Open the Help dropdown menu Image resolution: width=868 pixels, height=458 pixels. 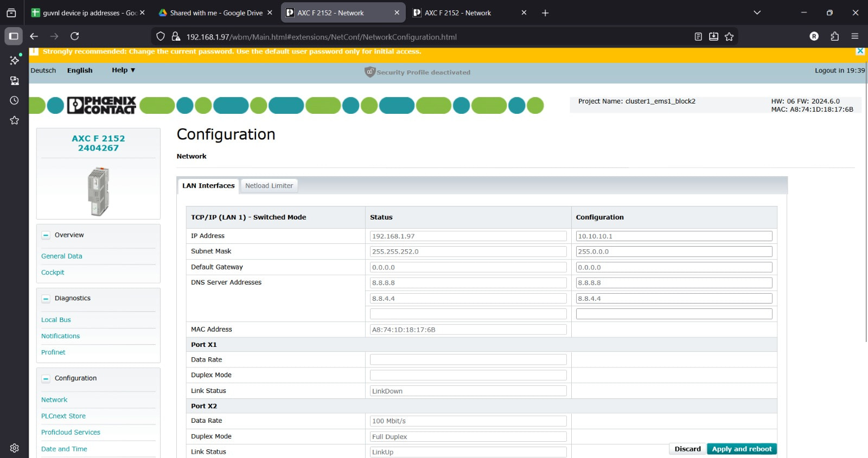click(x=123, y=70)
